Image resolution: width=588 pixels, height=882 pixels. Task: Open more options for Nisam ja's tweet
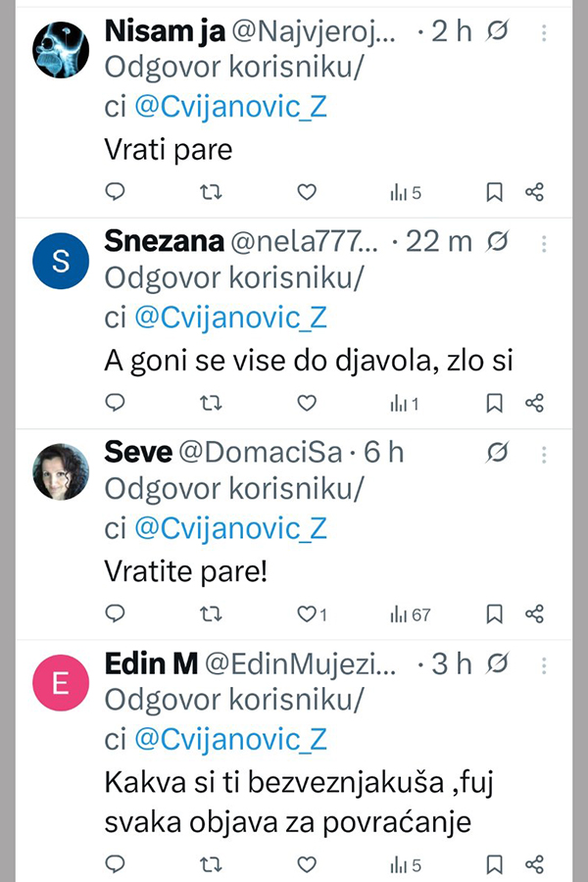(x=545, y=32)
